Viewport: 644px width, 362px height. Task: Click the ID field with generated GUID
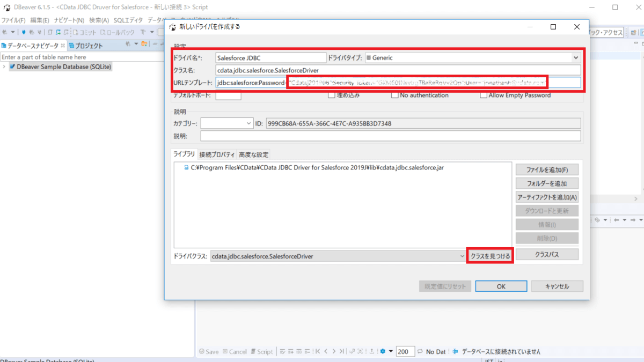tap(423, 123)
